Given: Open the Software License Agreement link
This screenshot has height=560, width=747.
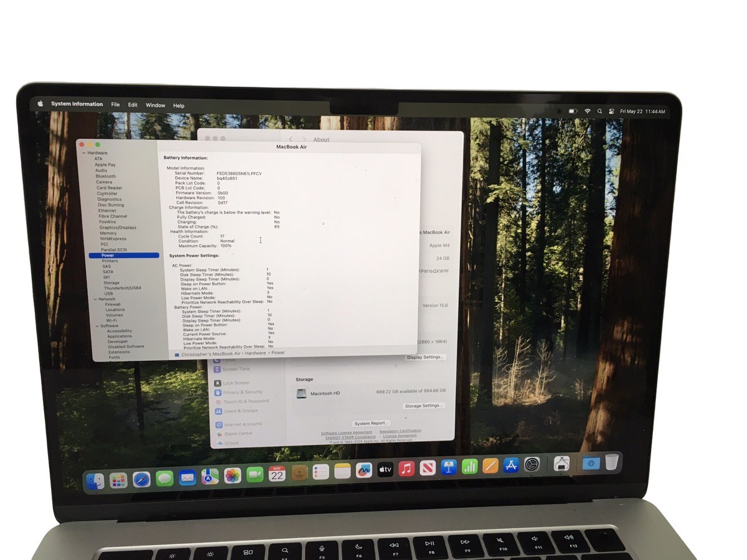Looking at the screenshot, I should [347, 432].
